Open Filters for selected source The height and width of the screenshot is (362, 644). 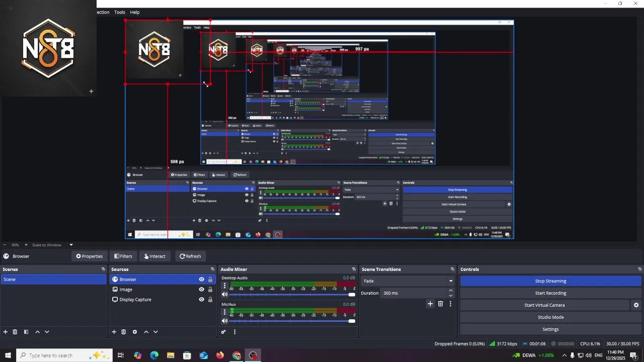(123, 256)
